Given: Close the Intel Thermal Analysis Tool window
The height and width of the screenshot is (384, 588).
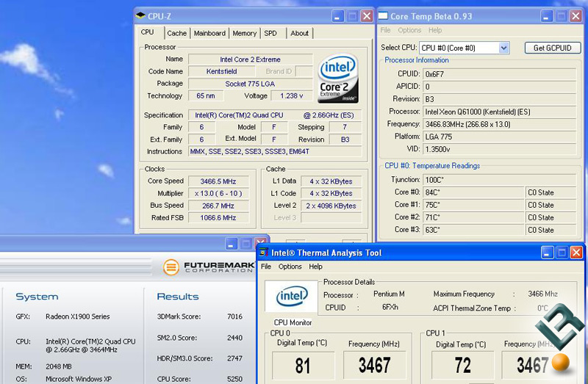Looking at the screenshot, I should [x=576, y=253].
